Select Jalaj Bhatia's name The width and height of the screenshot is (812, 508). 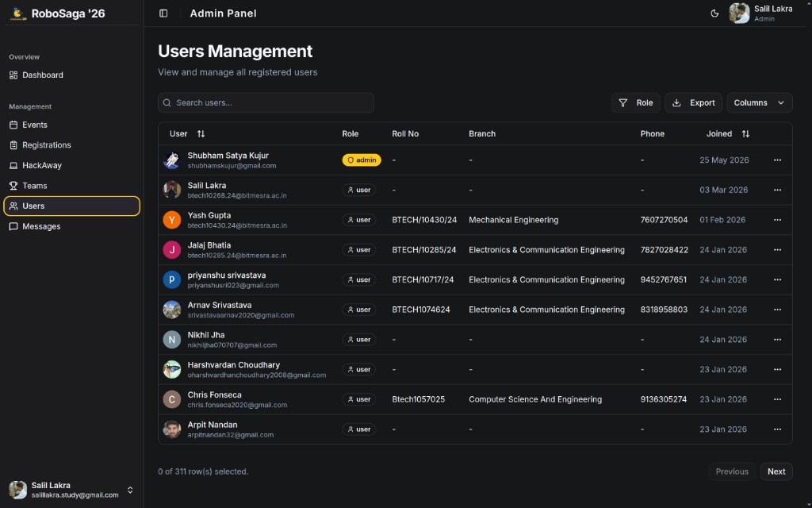209,245
